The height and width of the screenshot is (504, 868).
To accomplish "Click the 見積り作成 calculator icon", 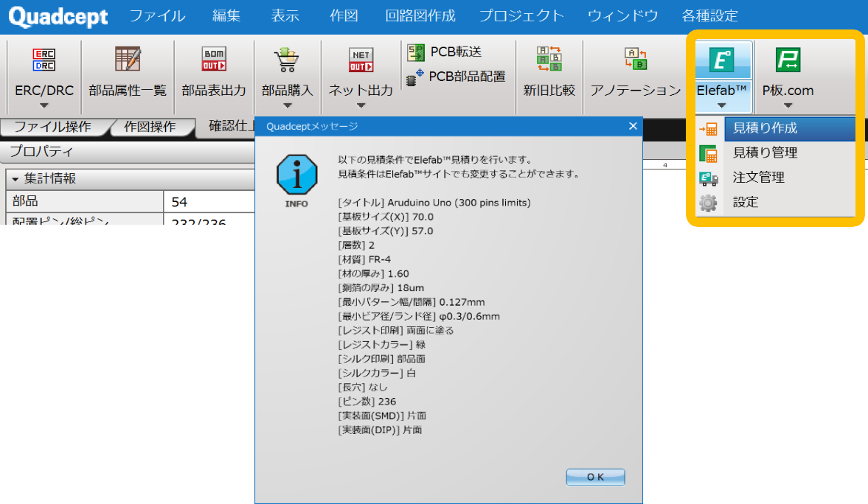I will pyautogui.click(x=708, y=129).
